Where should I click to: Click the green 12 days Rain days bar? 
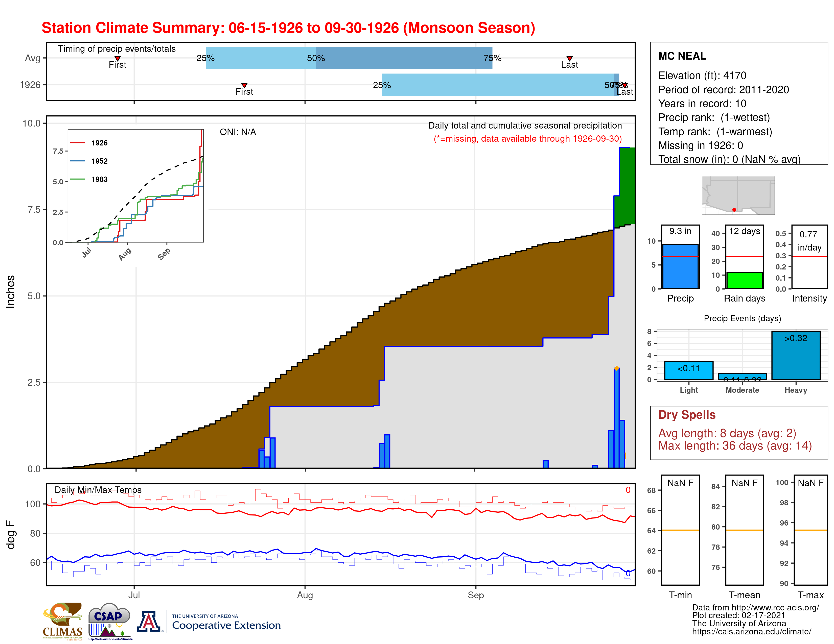[744, 280]
